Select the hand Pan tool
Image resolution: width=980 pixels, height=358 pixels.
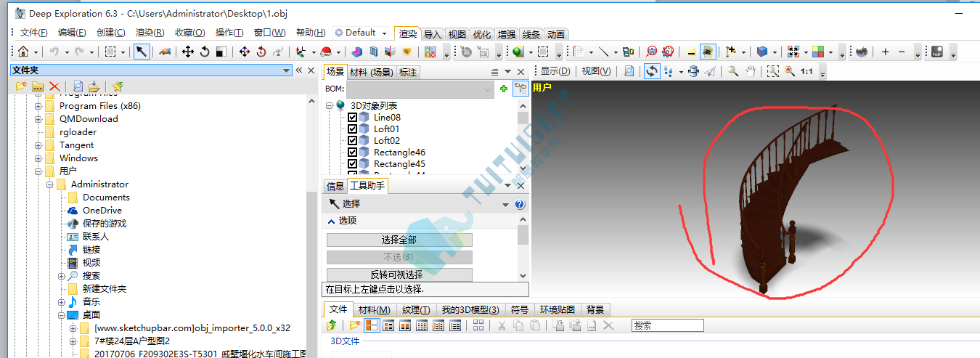(750, 71)
